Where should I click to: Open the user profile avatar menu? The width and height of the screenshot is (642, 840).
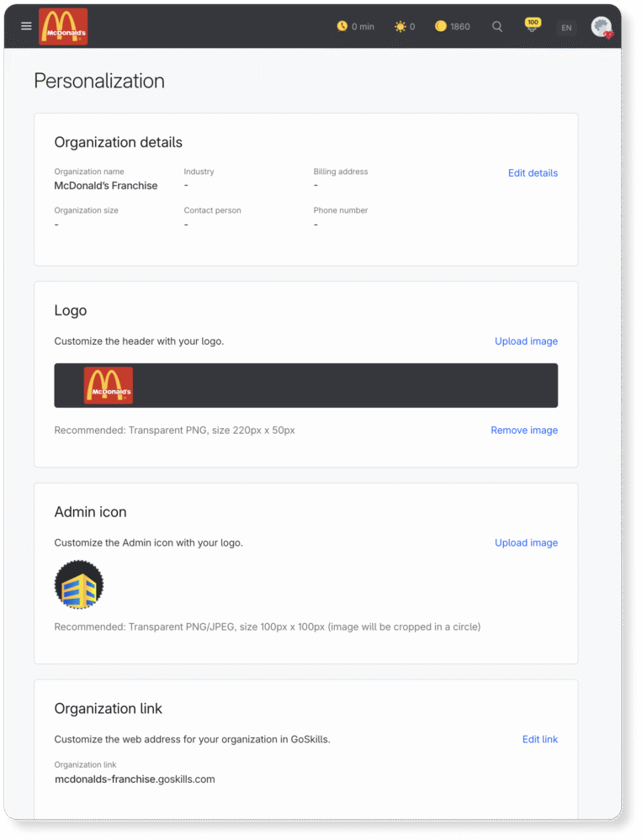click(602, 27)
